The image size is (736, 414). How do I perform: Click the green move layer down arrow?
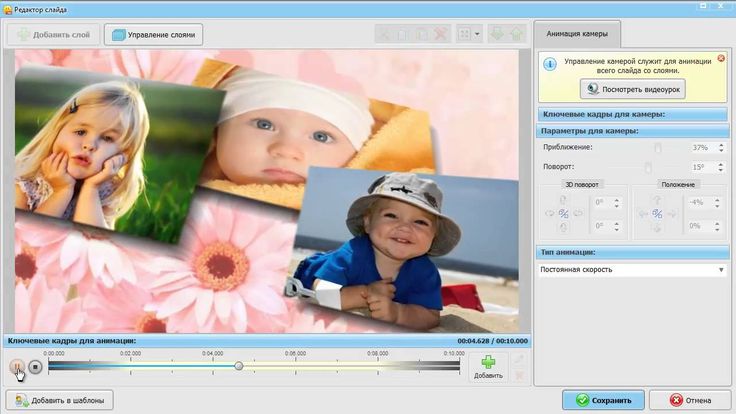[x=497, y=34]
